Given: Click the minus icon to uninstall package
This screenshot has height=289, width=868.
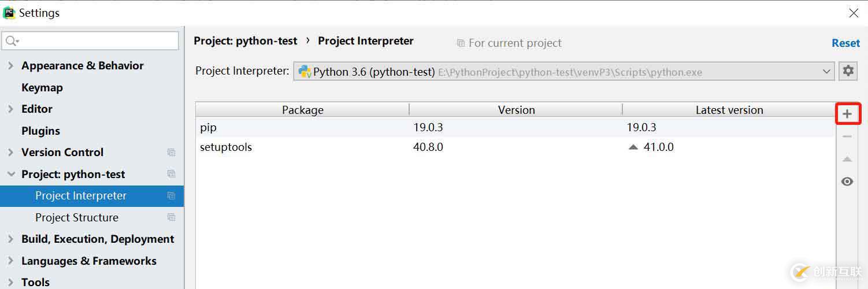Looking at the screenshot, I should 847,136.
